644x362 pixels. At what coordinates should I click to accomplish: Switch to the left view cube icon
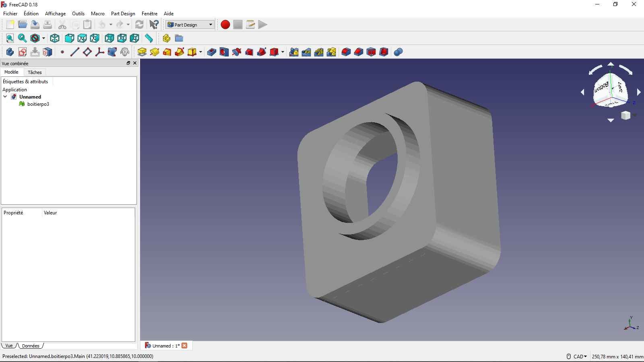[x=134, y=38]
